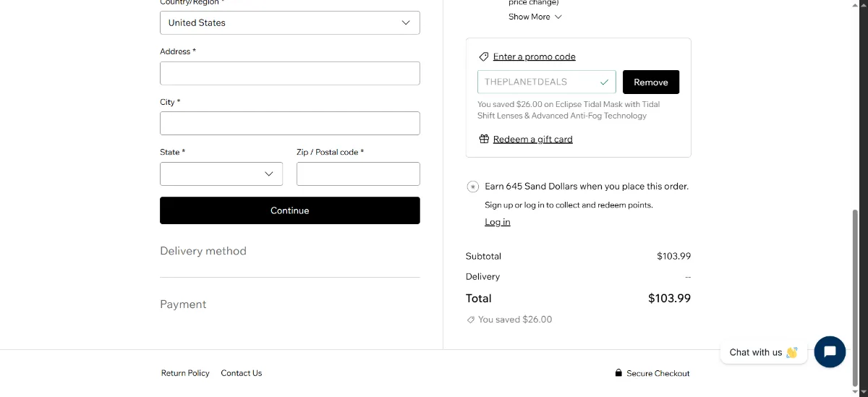Click the Subtotal amount $103.99
This screenshot has height=397, width=868.
673,256
